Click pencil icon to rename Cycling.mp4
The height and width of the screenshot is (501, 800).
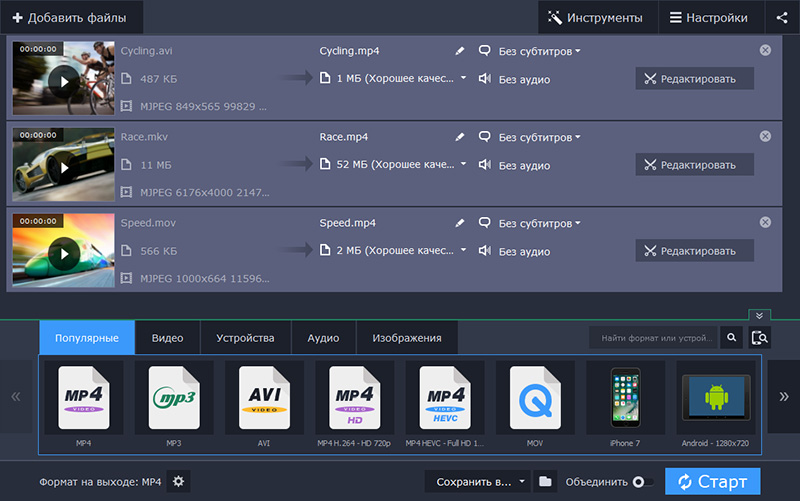coord(460,50)
